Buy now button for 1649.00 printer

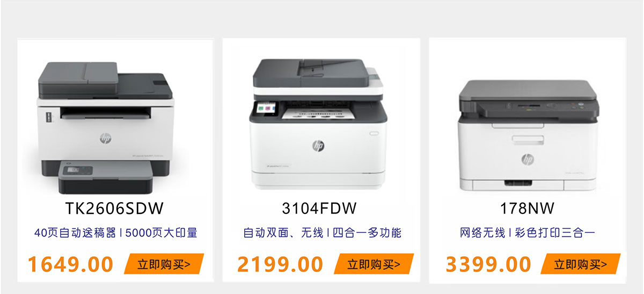(x=164, y=264)
